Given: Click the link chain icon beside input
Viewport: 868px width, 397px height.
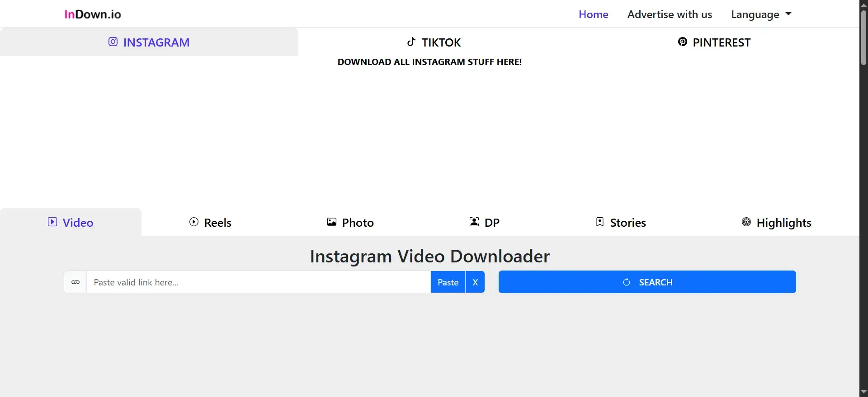Looking at the screenshot, I should click(x=75, y=282).
